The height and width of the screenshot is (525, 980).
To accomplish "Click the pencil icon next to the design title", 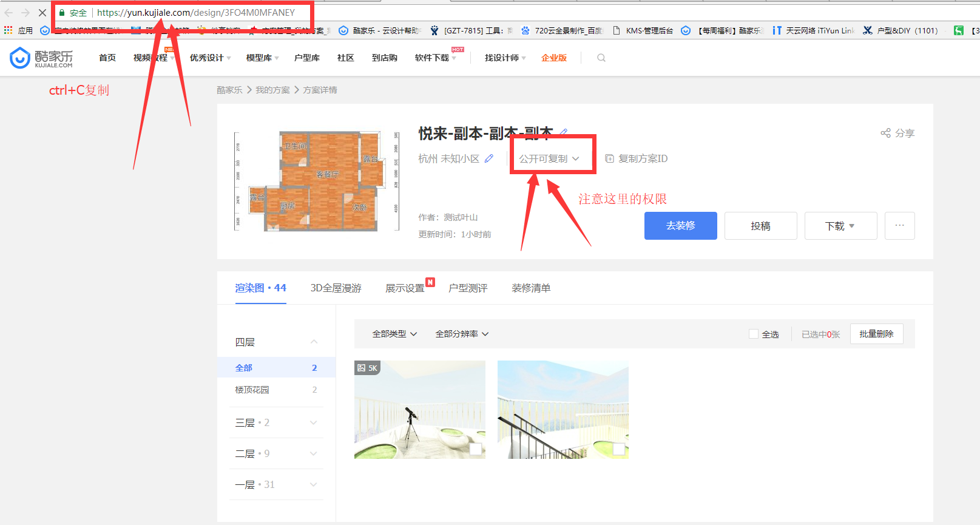I will pyautogui.click(x=564, y=132).
